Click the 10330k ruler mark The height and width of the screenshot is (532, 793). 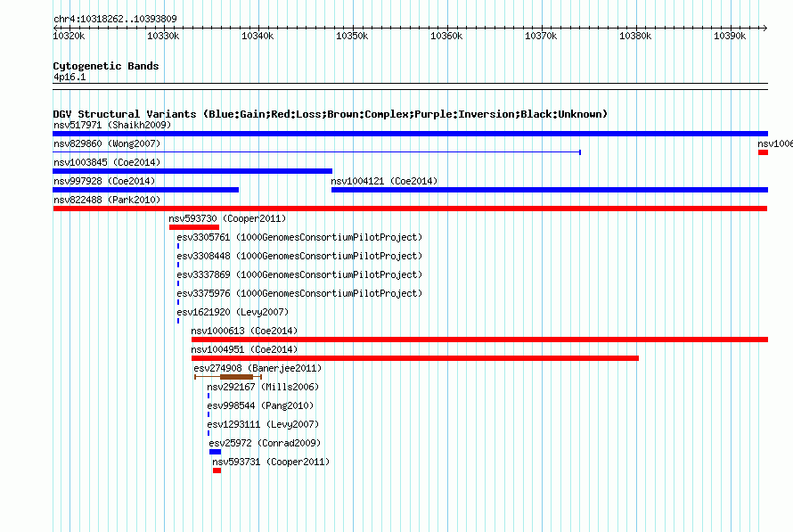click(x=163, y=36)
